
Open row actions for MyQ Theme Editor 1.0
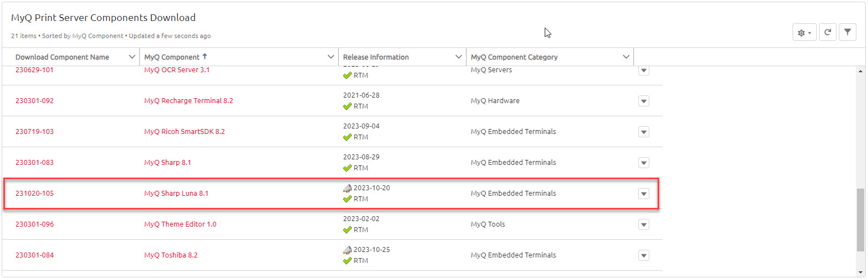pos(643,224)
